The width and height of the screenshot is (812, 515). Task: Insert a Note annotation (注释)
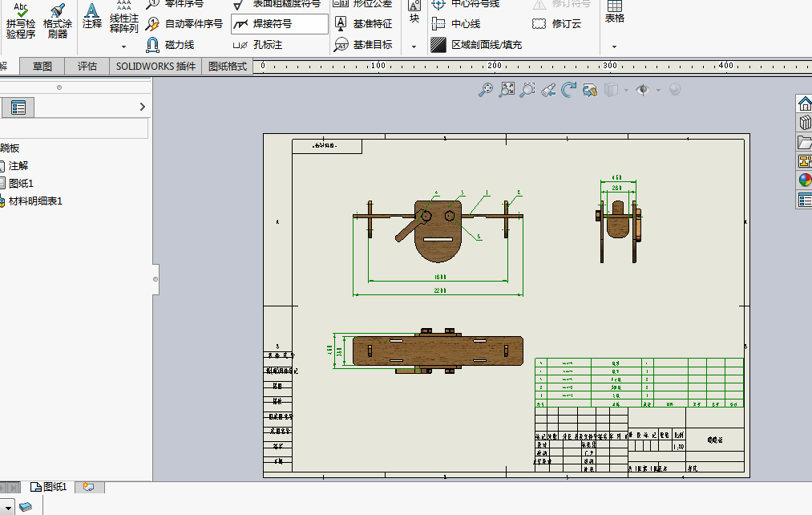pyautogui.click(x=91, y=17)
